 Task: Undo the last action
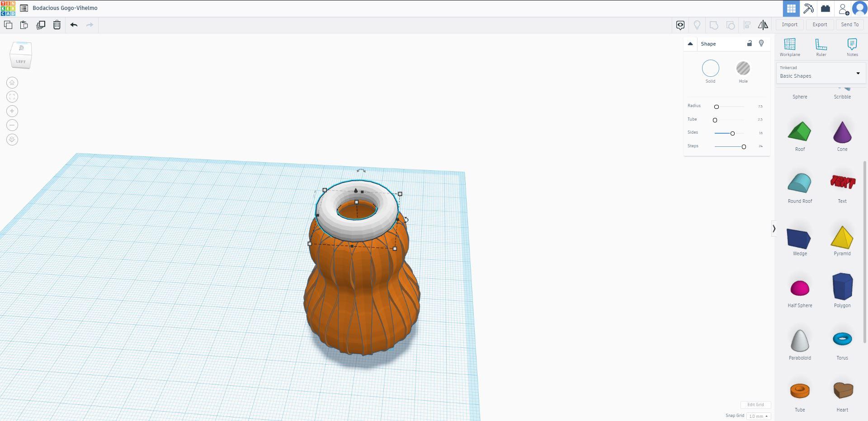74,25
